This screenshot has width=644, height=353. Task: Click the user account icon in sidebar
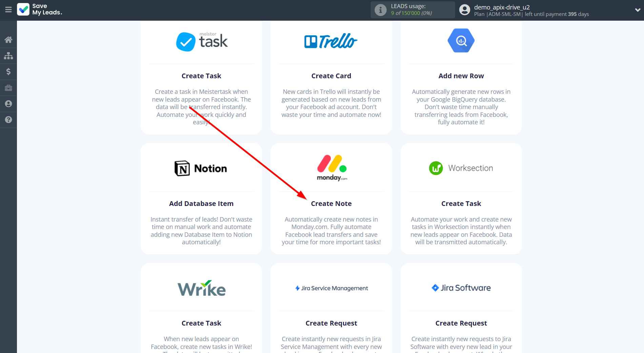coord(8,104)
